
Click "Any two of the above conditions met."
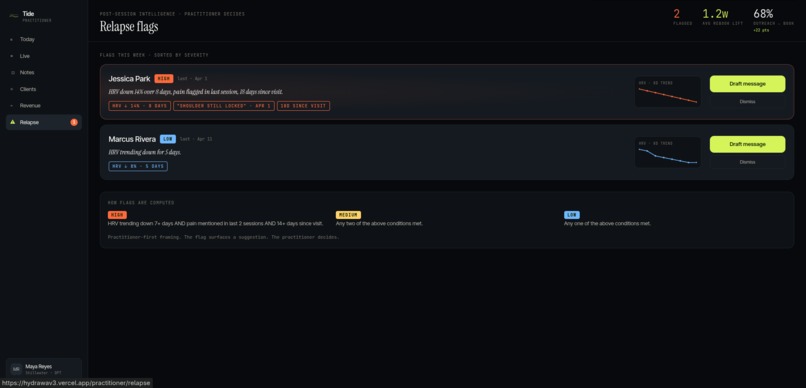click(x=379, y=224)
